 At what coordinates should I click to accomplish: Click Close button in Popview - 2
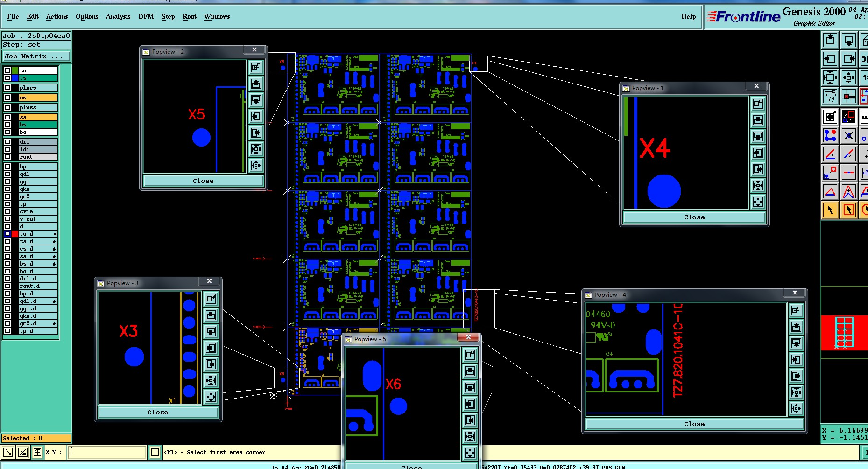click(x=203, y=181)
